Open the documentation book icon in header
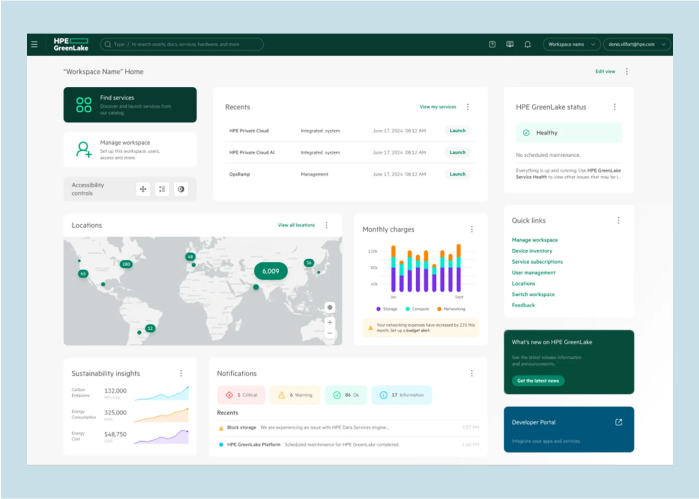699x499 pixels. point(510,44)
